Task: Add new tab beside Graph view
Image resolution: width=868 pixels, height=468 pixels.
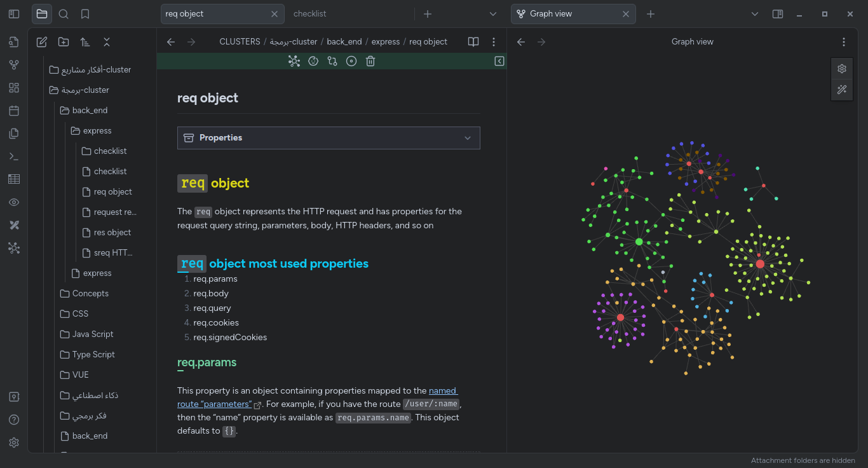Action: (651, 13)
